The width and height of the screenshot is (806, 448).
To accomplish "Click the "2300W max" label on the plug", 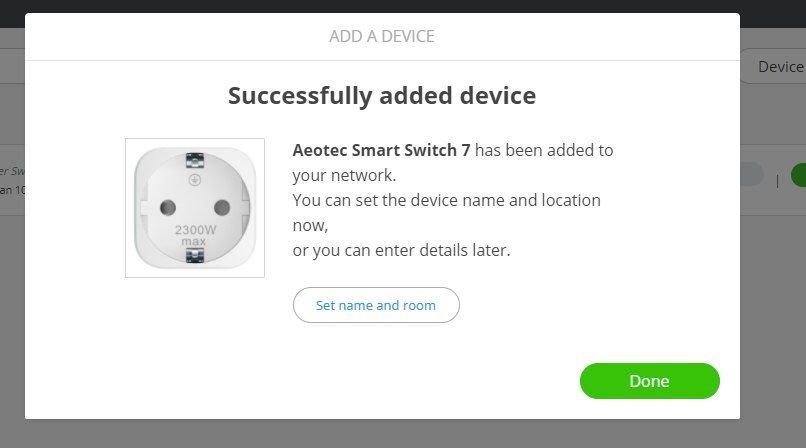I will pos(195,234).
